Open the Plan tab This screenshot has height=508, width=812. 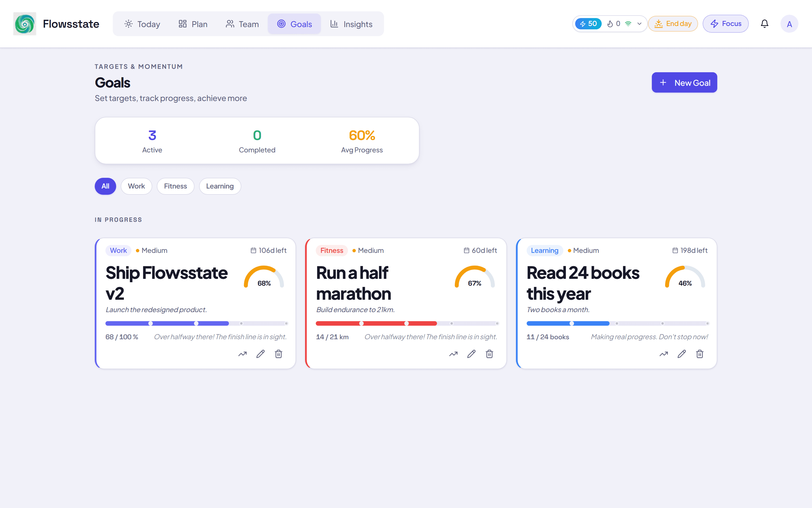193,24
